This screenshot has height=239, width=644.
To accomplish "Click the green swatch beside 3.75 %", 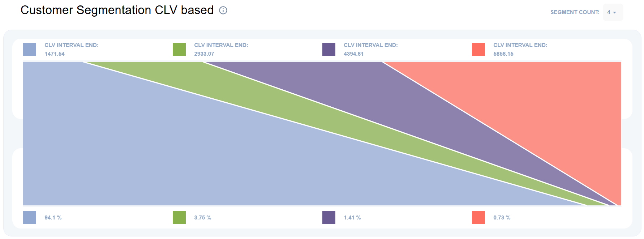I will (179, 218).
